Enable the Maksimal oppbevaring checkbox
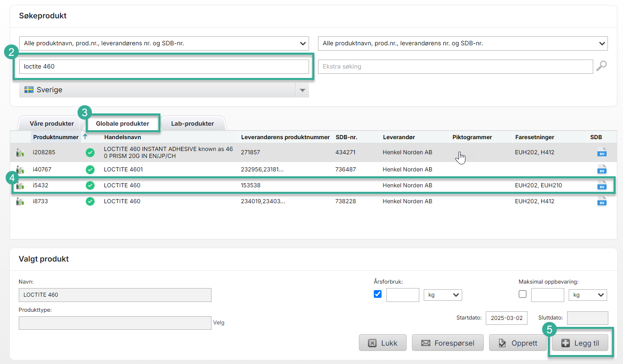 tap(523, 294)
